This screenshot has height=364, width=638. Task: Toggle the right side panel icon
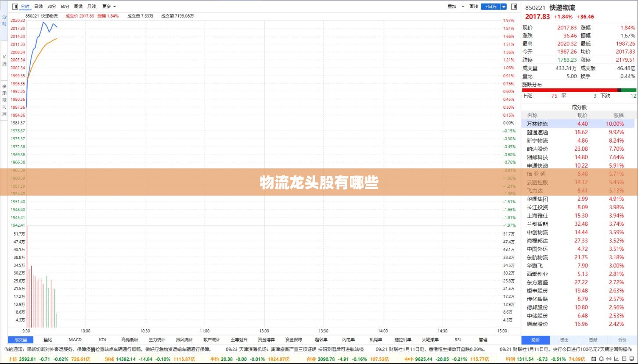[513, 7]
